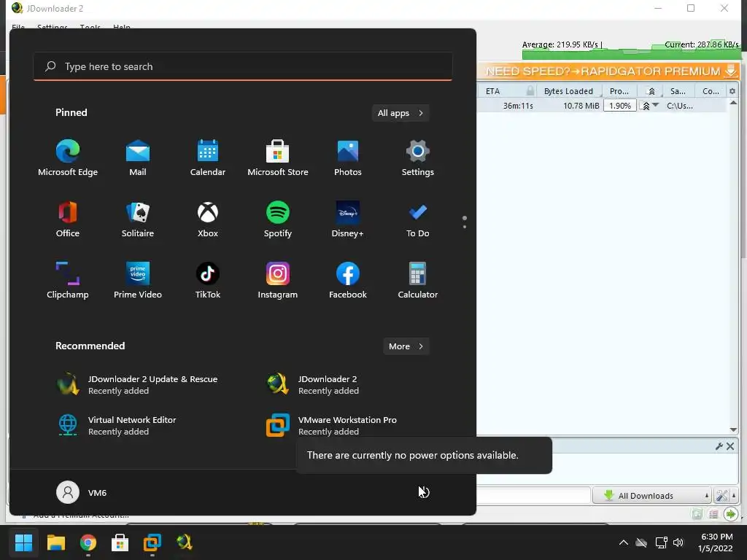The image size is (747, 560).
Task: Launch the Photos app
Action: tap(348, 158)
